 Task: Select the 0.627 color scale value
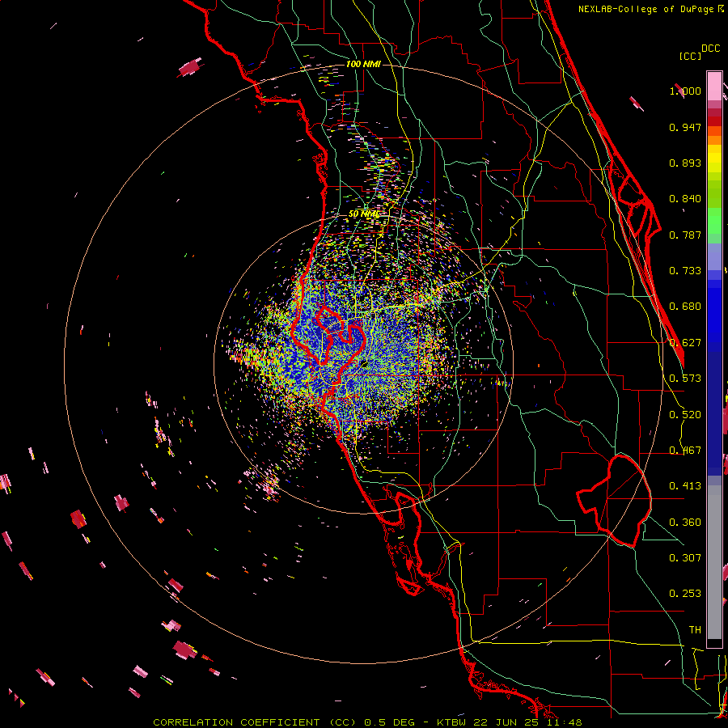(x=685, y=343)
